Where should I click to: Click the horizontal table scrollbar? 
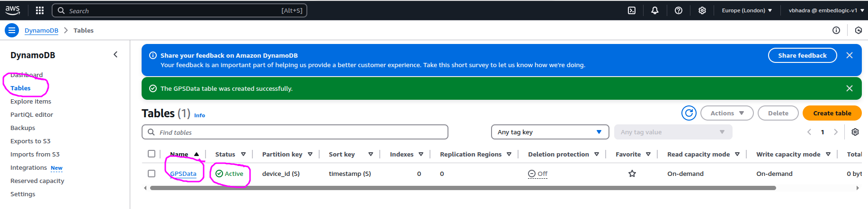pyautogui.click(x=463, y=188)
